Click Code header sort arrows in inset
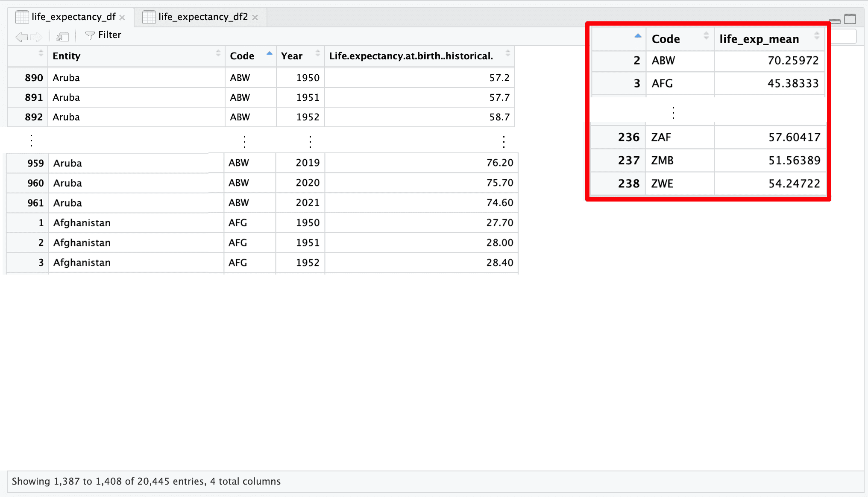Image resolution: width=868 pixels, height=497 pixels. [x=706, y=36]
